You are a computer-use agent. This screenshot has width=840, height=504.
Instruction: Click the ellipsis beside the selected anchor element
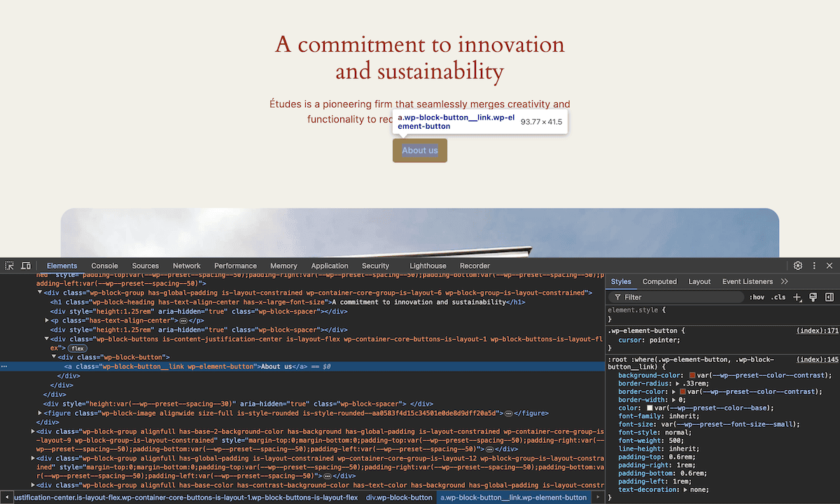click(4, 366)
